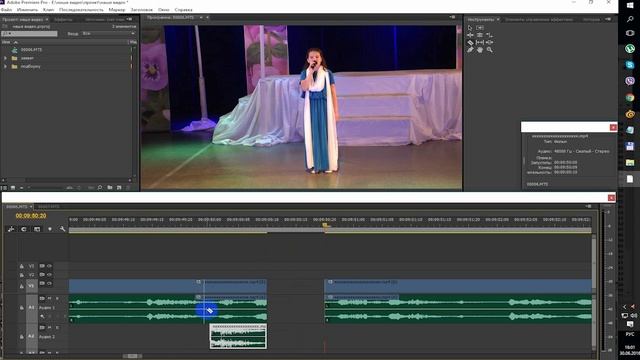
Task: Toggle lock on track V1
Action: click(x=22, y=286)
